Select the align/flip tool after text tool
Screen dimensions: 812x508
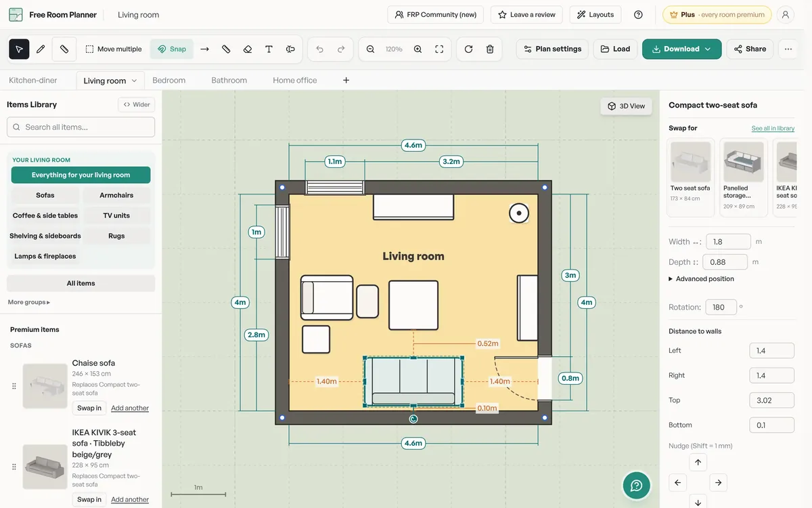[290, 49]
